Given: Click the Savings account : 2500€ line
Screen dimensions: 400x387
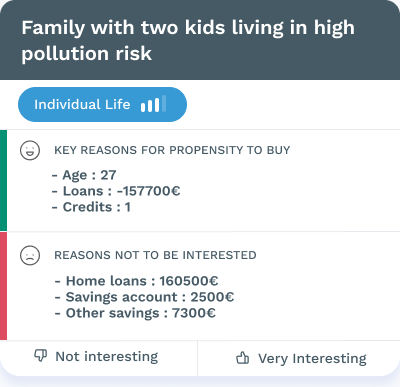Looking at the screenshot, I should (x=144, y=297).
